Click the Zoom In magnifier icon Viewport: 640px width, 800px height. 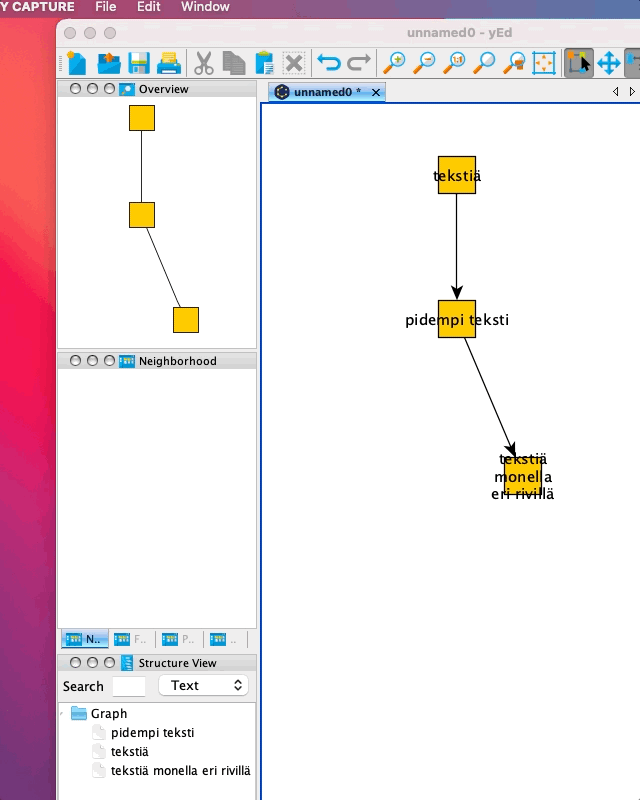click(x=395, y=64)
